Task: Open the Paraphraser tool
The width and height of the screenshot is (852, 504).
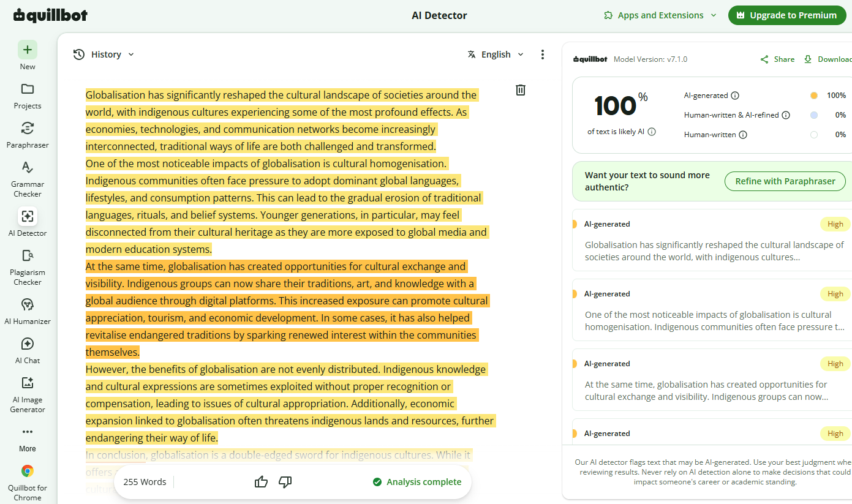Action: 28,134
